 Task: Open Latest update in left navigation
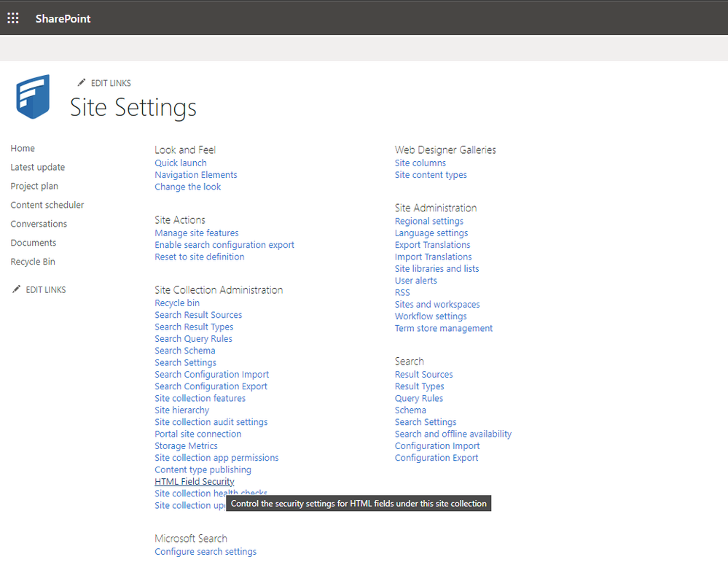click(x=38, y=167)
